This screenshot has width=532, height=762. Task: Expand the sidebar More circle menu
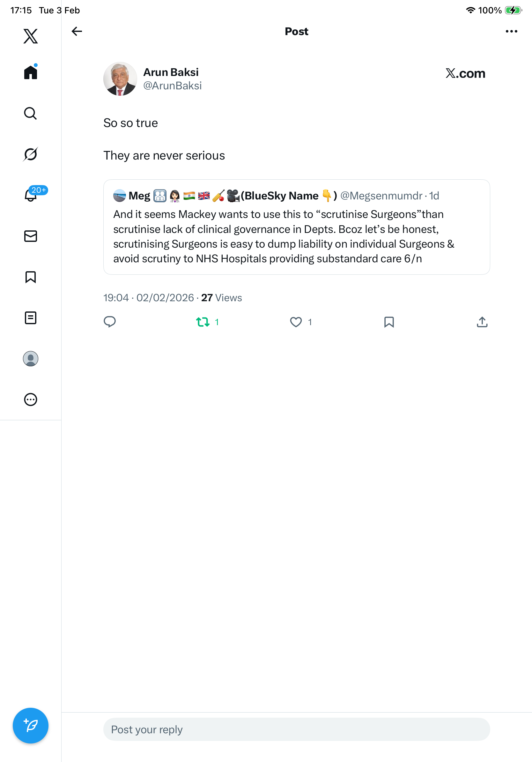tap(31, 399)
